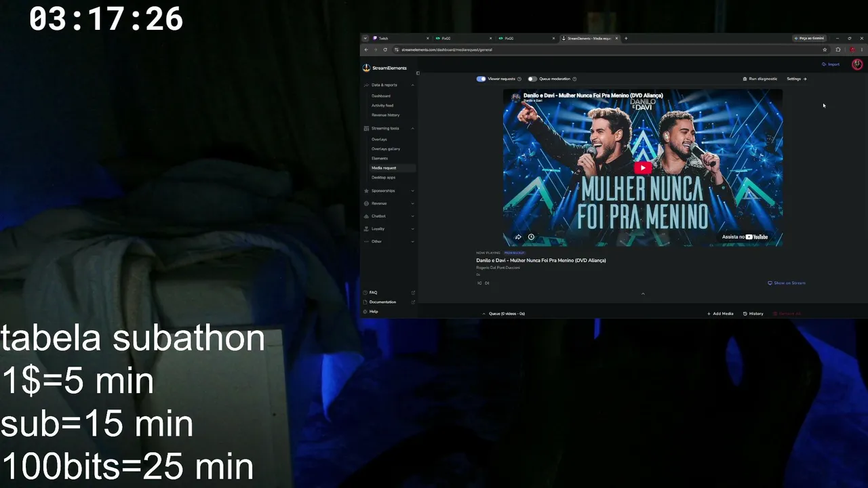
Task: Click the StreamElements logo in sidebar
Action: click(x=384, y=68)
